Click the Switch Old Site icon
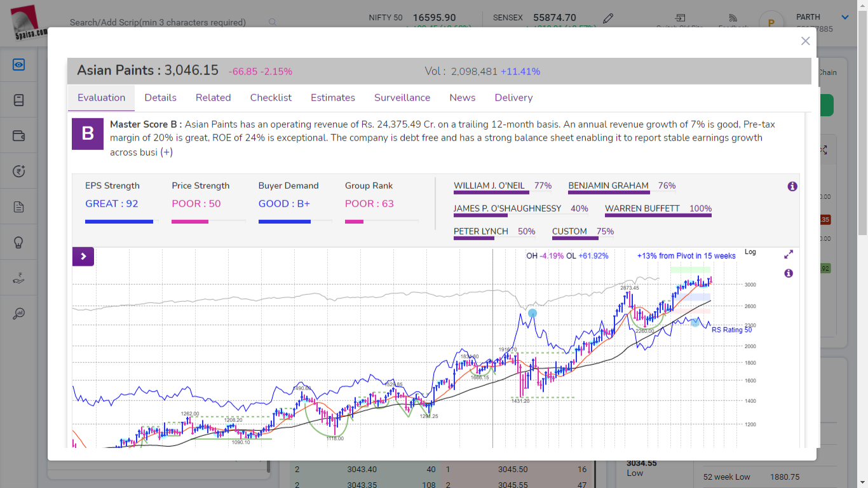This screenshot has height=488, width=868. 681,18
